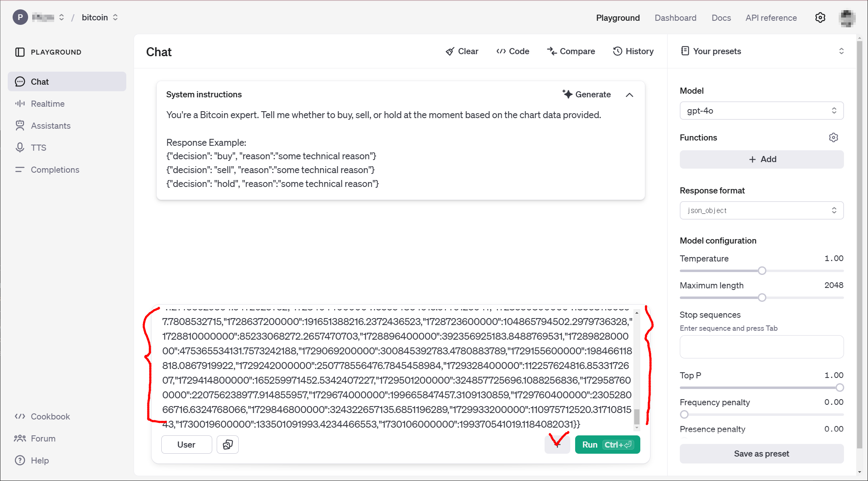Open Code view from toolbar
The height and width of the screenshot is (481, 868).
[x=513, y=51]
